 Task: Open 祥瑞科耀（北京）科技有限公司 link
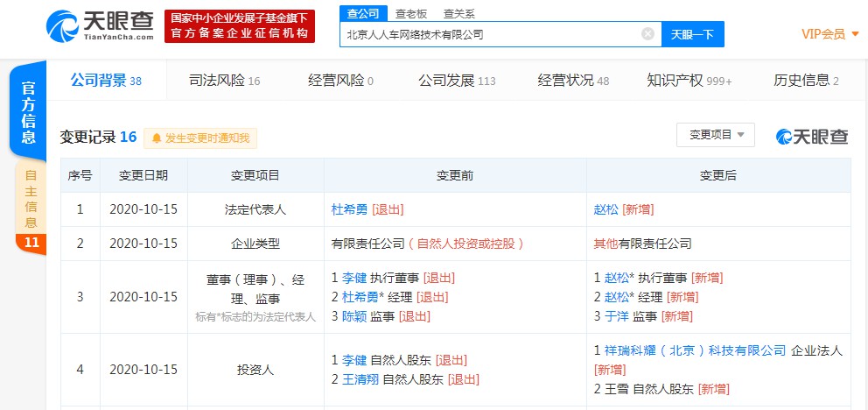tap(695, 350)
